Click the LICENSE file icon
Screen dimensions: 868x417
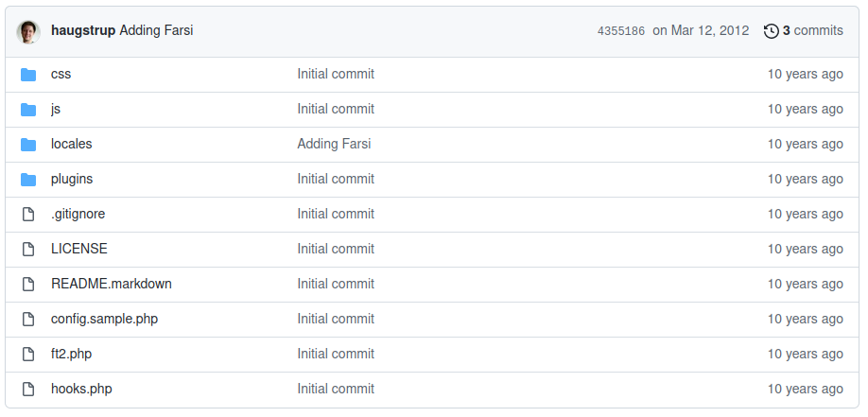tap(28, 250)
